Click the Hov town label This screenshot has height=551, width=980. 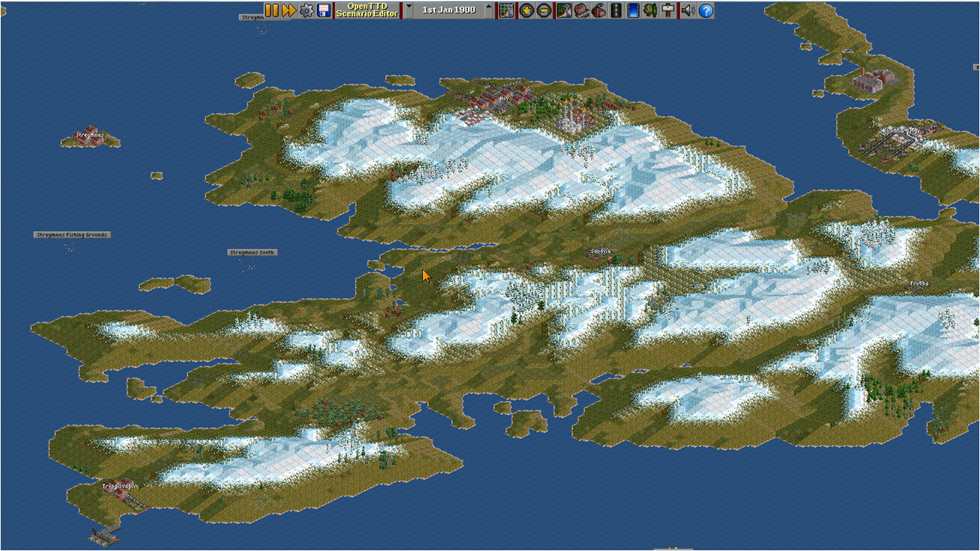tap(504, 98)
